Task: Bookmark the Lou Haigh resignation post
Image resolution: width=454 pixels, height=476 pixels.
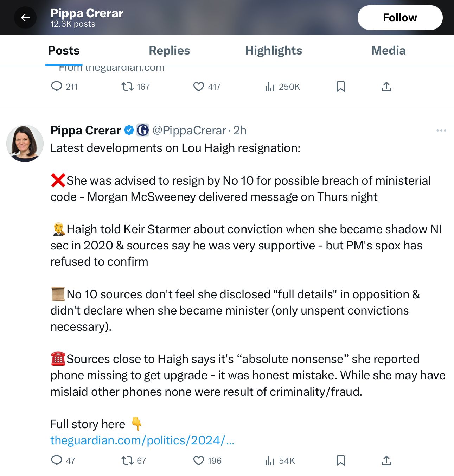Action: pos(340,461)
